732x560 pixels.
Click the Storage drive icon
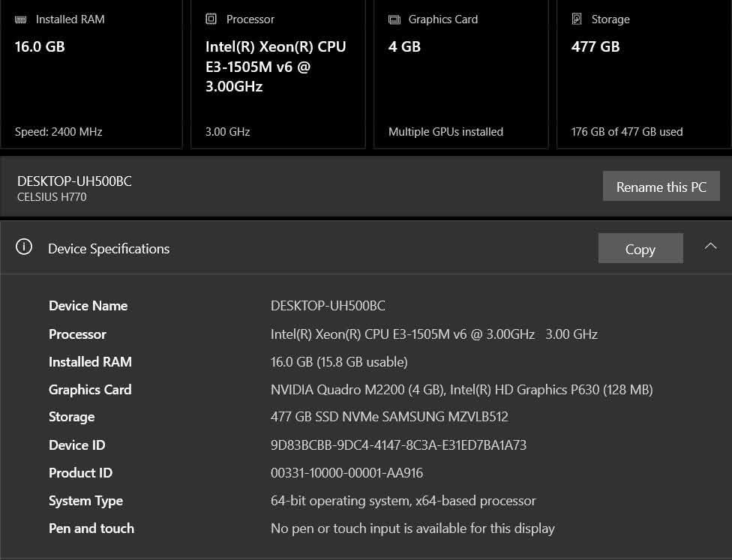coord(577,19)
